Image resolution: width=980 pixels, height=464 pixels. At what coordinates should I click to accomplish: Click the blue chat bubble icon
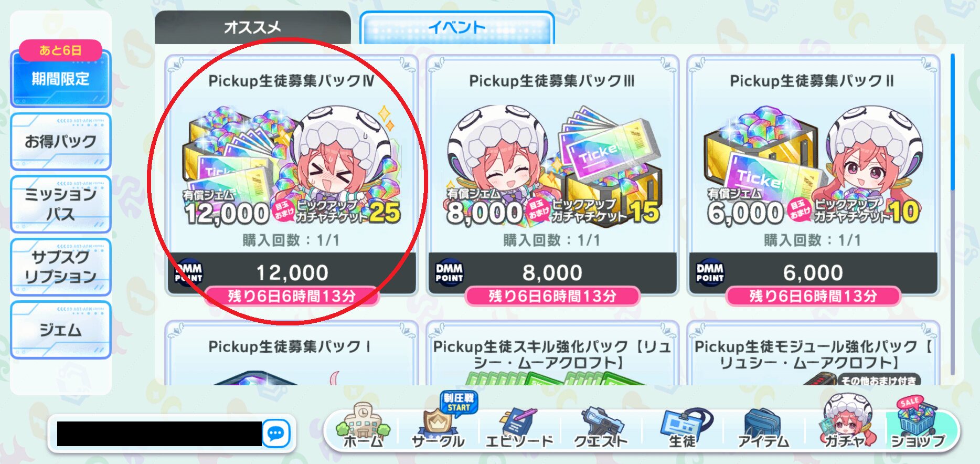[276, 434]
